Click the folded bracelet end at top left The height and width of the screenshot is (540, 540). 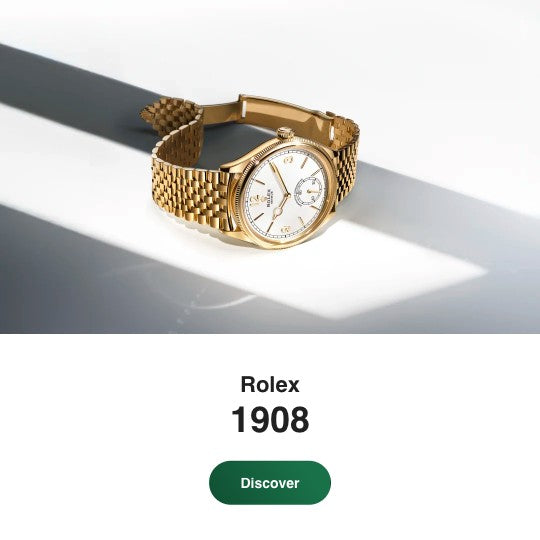pyautogui.click(x=170, y=115)
